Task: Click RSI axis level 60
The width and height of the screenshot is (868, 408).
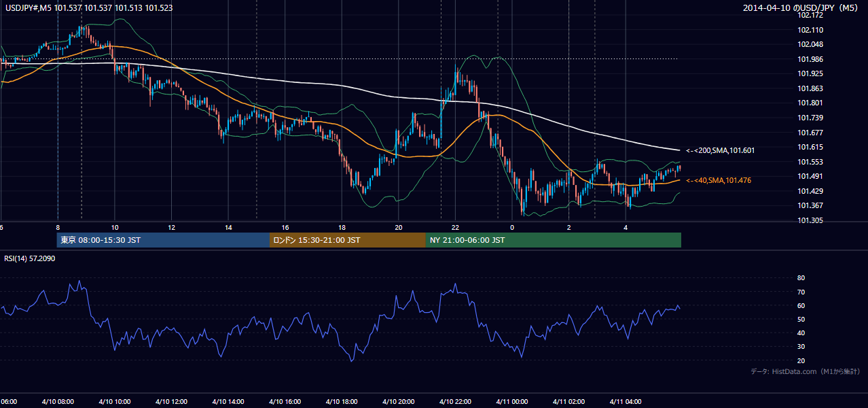Action: (x=801, y=305)
